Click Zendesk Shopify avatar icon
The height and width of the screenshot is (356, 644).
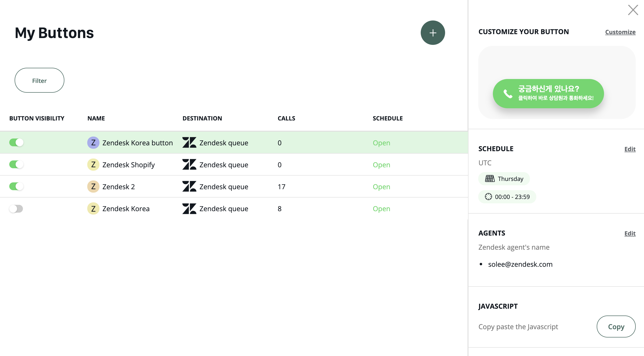(x=93, y=165)
